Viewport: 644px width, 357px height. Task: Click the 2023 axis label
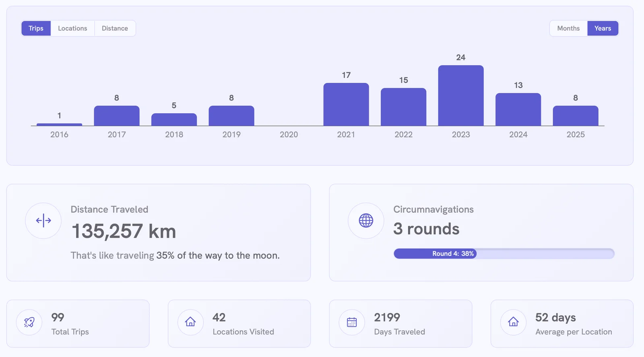[461, 135]
